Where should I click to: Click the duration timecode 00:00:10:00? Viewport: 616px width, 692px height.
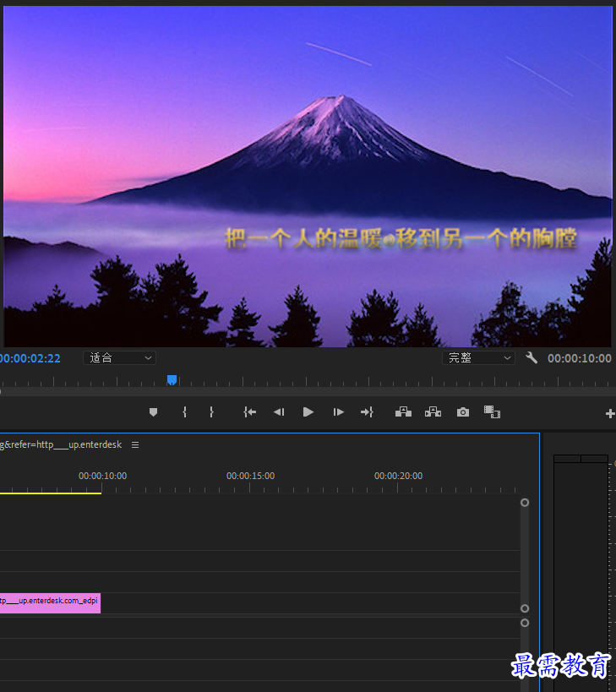(580, 358)
